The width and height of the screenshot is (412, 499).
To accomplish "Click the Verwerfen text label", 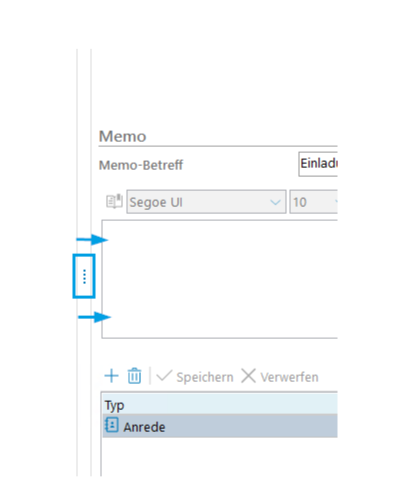I will coord(289,377).
